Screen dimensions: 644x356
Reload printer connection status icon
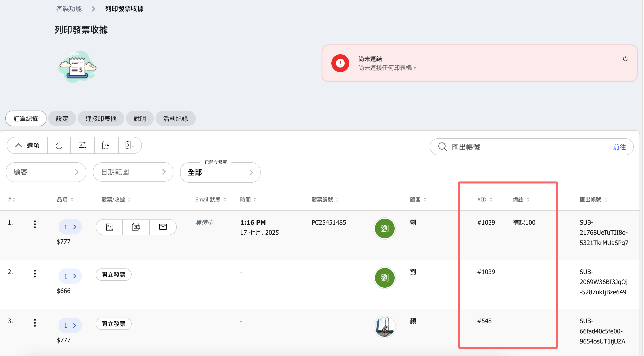tap(625, 59)
